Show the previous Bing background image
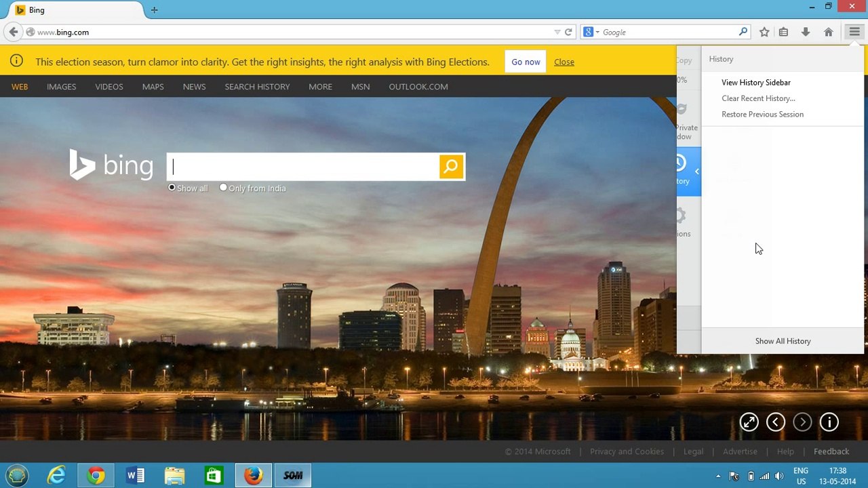 click(x=776, y=422)
